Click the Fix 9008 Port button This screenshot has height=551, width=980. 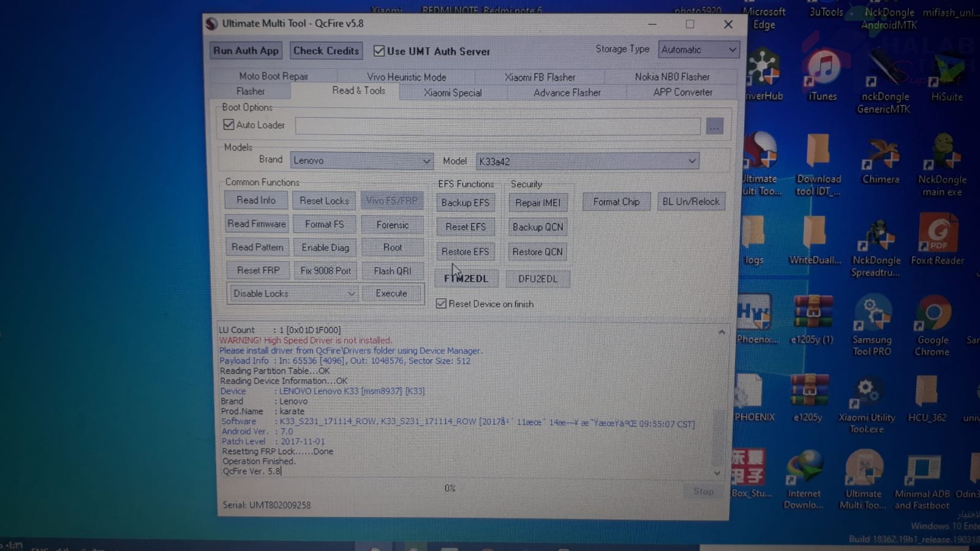coord(325,270)
